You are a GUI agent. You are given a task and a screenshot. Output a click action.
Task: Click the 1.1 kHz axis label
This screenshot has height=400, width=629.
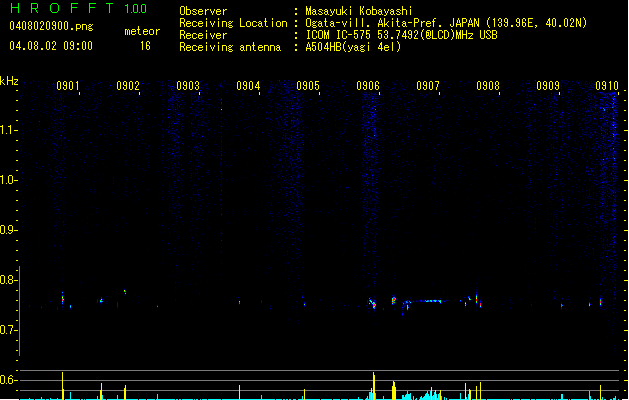8,130
